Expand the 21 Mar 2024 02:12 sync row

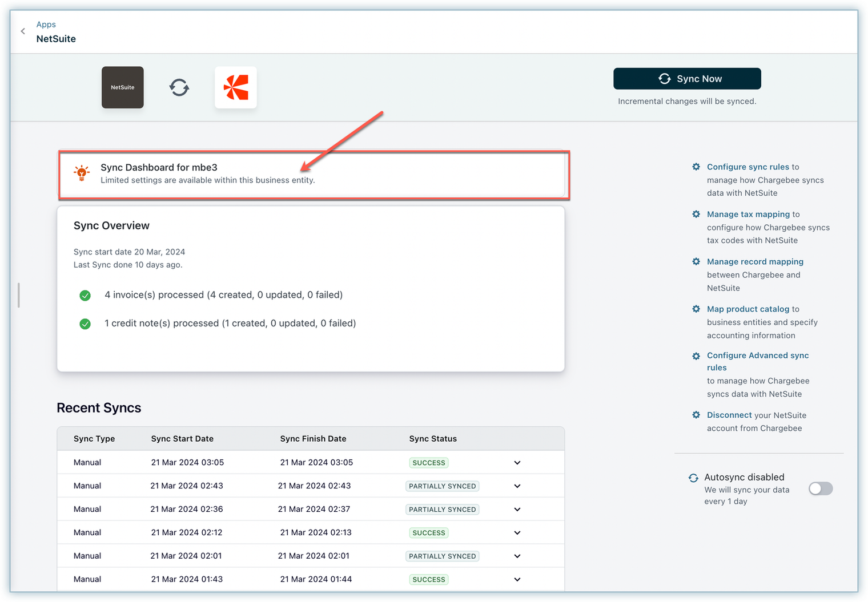(x=517, y=533)
